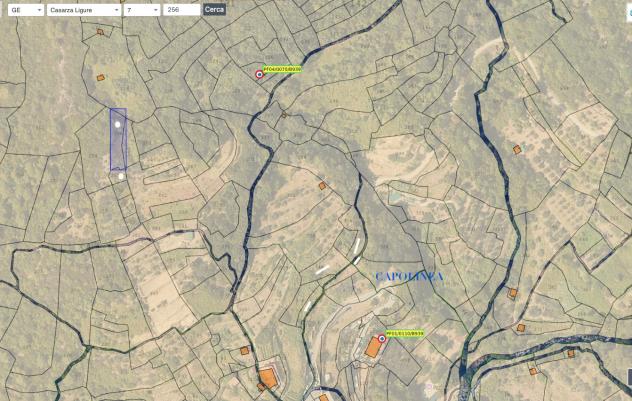Click the white dot just below highlighted parcel

click(121, 176)
